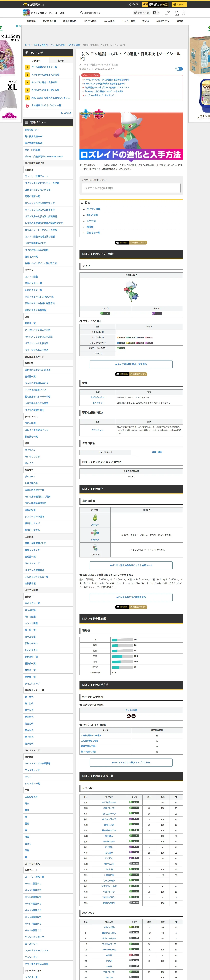Jump to 進化の流れ in table of contents
The height and width of the screenshot is (980, 210).
[x=92, y=215]
